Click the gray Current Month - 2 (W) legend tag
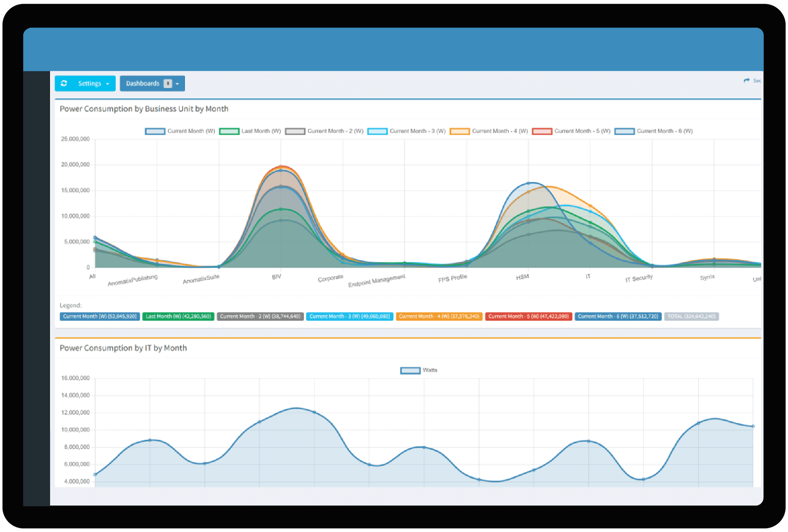 260,317
